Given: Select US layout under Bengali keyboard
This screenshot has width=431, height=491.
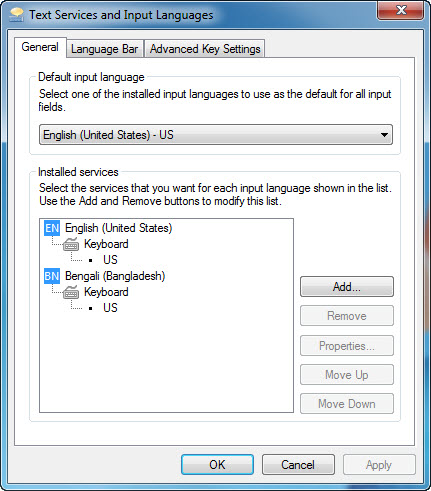Looking at the screenshot, I should [x=110, y=308].
